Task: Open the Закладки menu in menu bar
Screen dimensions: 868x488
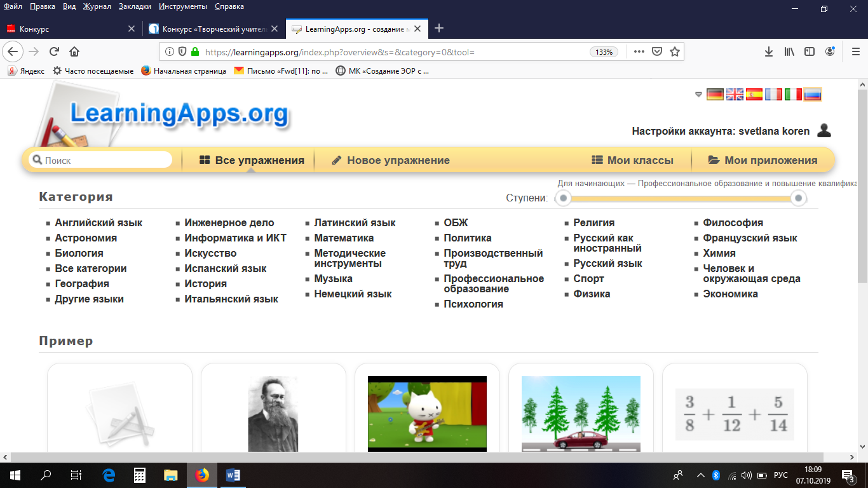Action: point(135,6)
